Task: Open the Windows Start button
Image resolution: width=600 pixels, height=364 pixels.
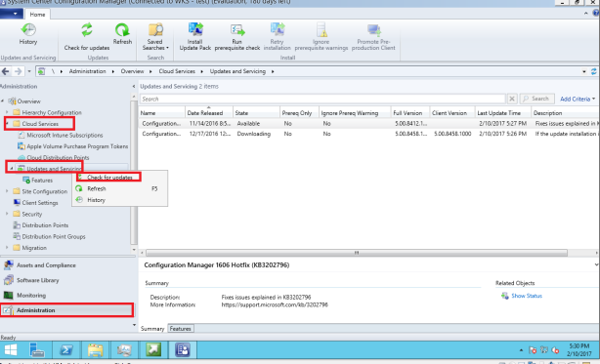Action: 11,350
